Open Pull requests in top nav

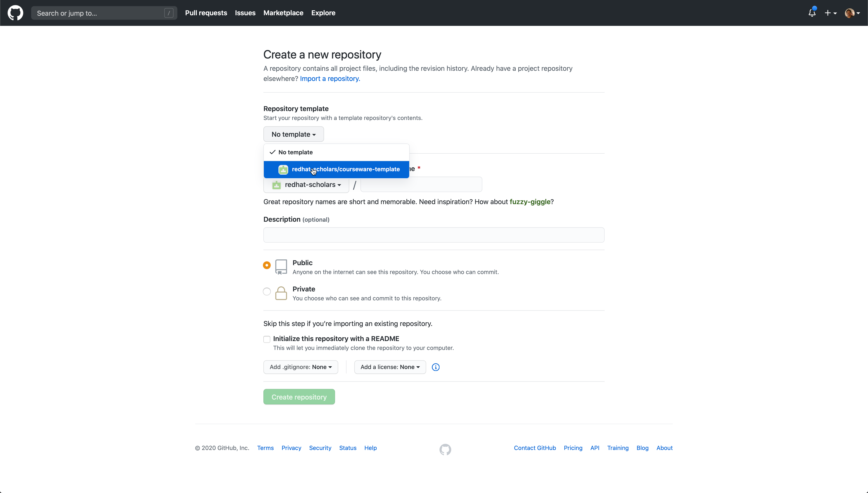pos(206,13)
